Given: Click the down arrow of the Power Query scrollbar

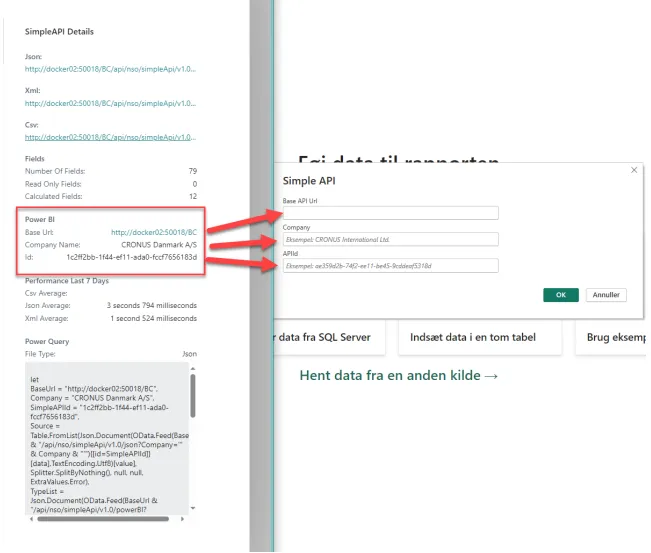Looking at the screenshot, I should (x=193, y=509).
